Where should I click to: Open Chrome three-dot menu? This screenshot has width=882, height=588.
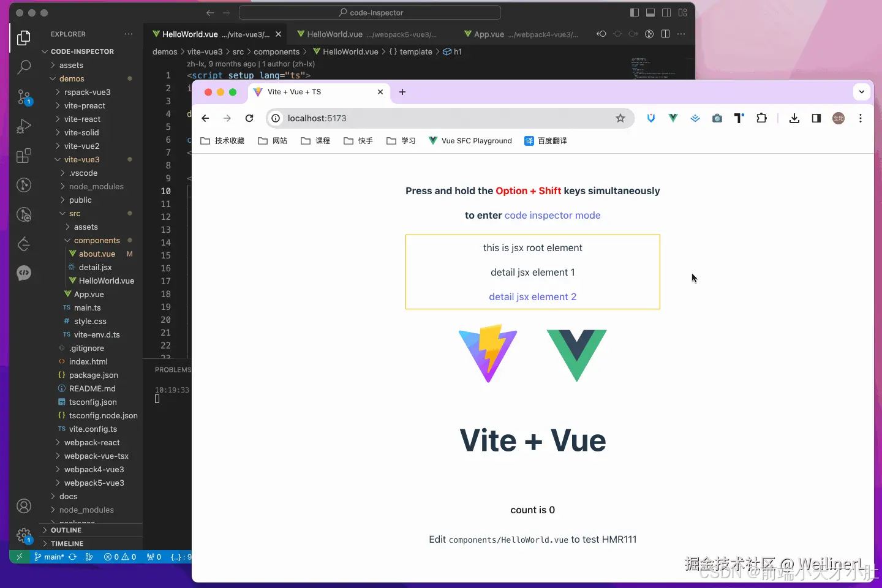pos(861,118)
